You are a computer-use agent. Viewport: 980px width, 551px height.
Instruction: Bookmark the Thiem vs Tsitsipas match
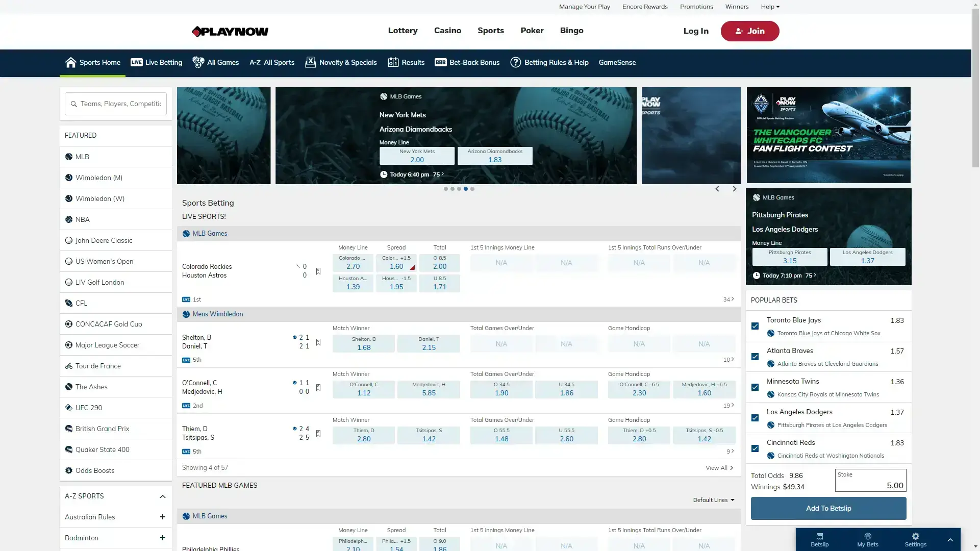318,434
